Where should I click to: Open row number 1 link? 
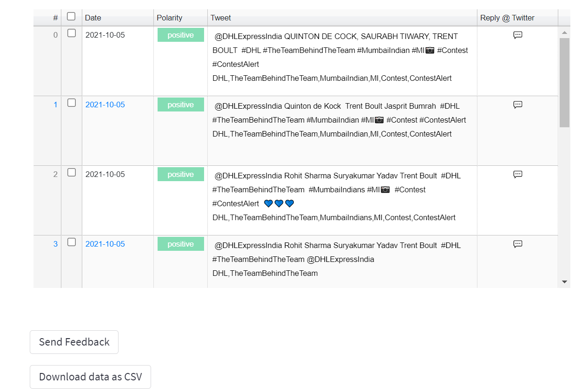[55, 105]
